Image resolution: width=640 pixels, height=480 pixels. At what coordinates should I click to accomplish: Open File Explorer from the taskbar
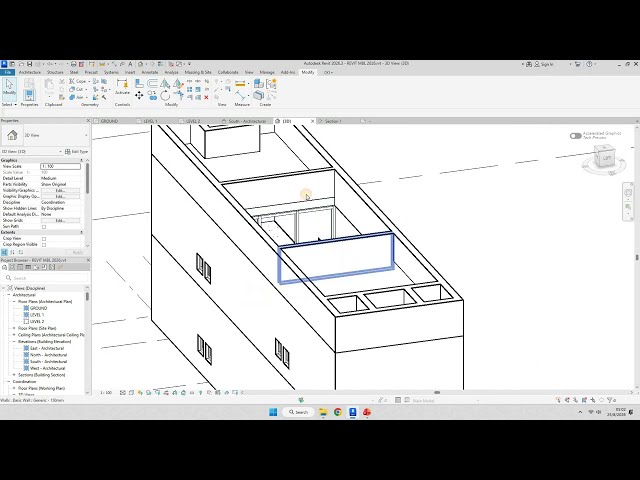point(323,412)
